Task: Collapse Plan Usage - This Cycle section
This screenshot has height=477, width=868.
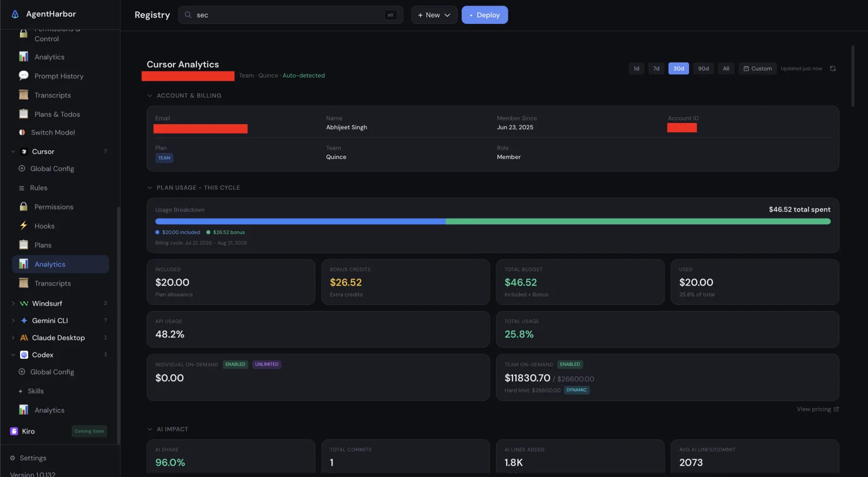Action: [x=150, y=188]
